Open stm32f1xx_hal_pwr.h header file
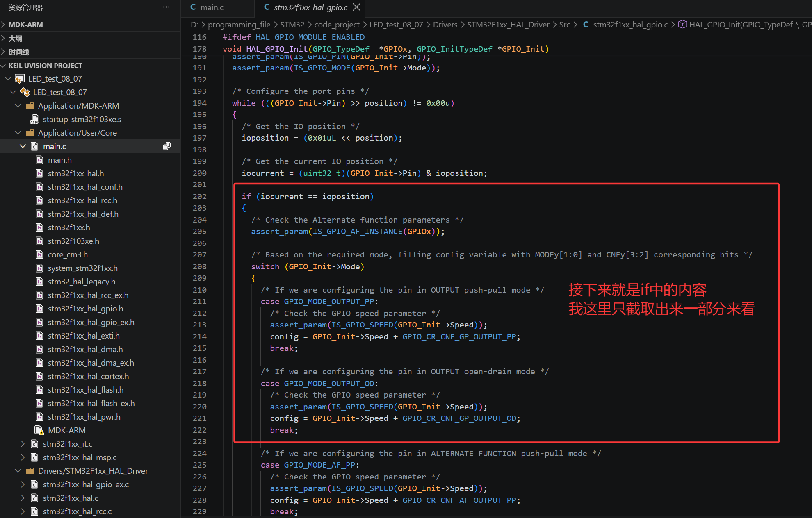812x518 pixels. pos(84,416)
